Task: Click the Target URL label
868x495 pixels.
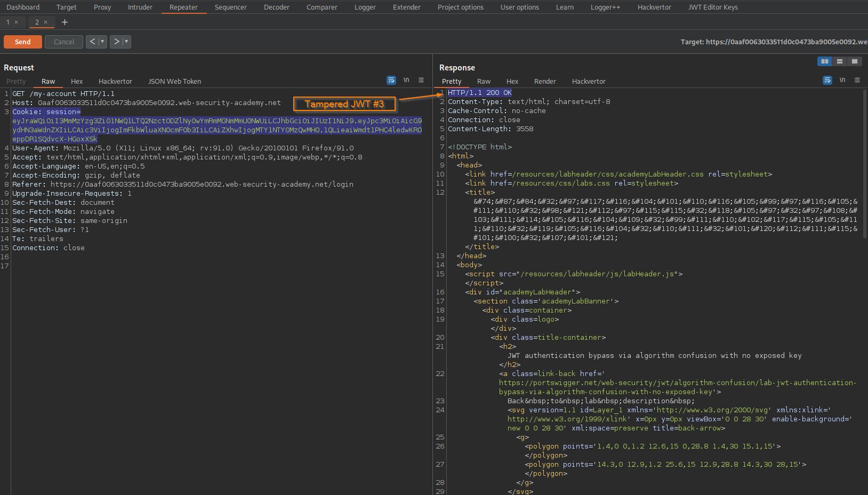Action: [x=774, y=42]
